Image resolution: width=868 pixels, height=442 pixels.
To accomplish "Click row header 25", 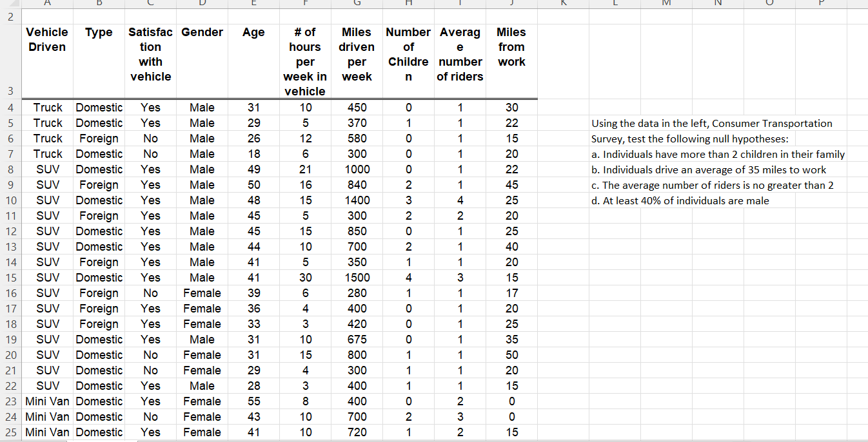I will (11, 432).
